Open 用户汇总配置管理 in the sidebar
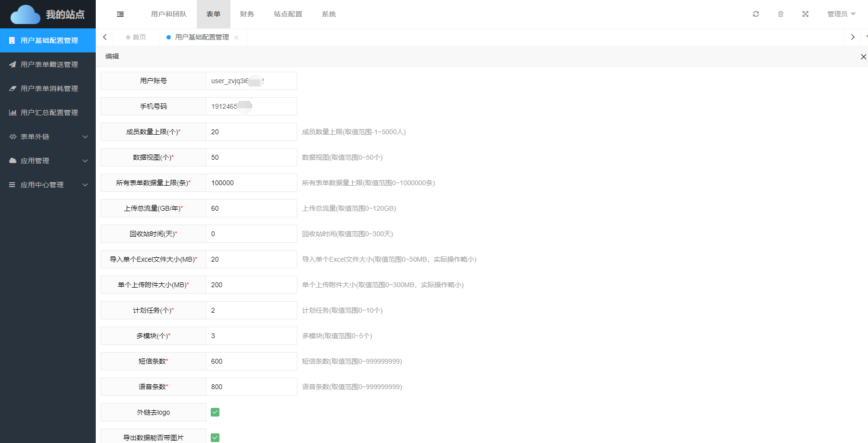Viewport: 868px width, 443px height. pyautogui.click(x=49, y=113)
